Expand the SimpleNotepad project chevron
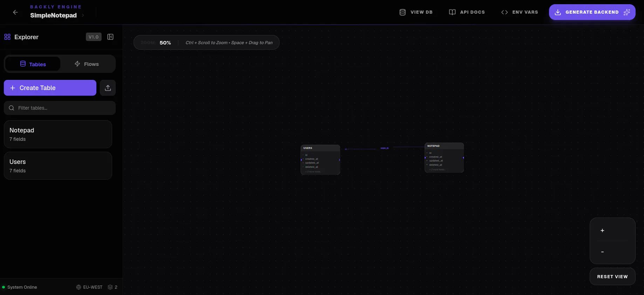The width and height of the screenshot is (644, 295). [x=83, y=15]
